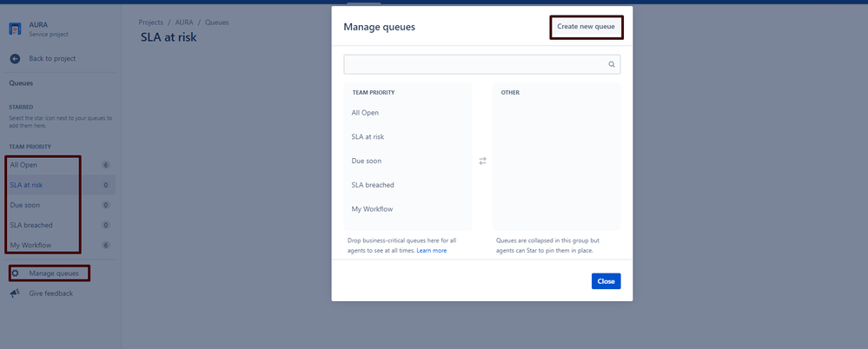Click the AURA project avatar icon
The height and width of the screenshot is (349, 868).
point(15,29)
